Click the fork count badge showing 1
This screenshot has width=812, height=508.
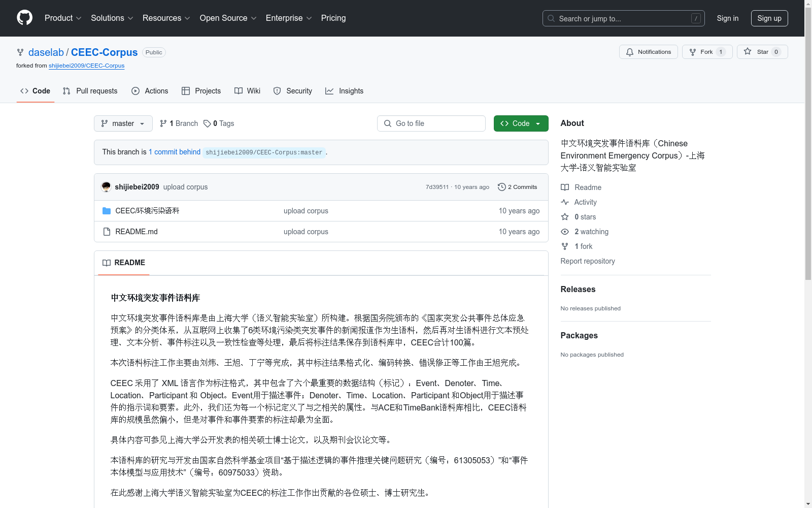(721, 52)
